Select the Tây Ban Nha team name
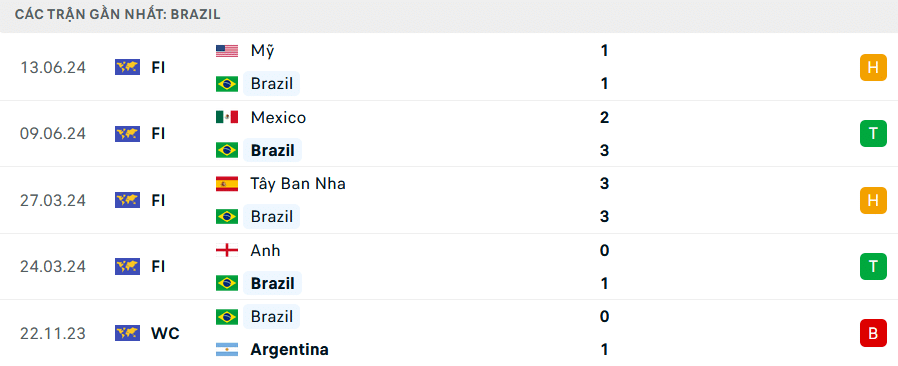The image size is (898, 366). [298, 184]
